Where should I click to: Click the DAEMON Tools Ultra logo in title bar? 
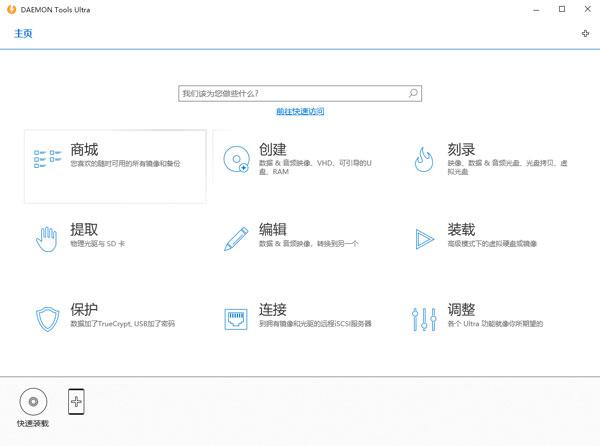[9, 9]
